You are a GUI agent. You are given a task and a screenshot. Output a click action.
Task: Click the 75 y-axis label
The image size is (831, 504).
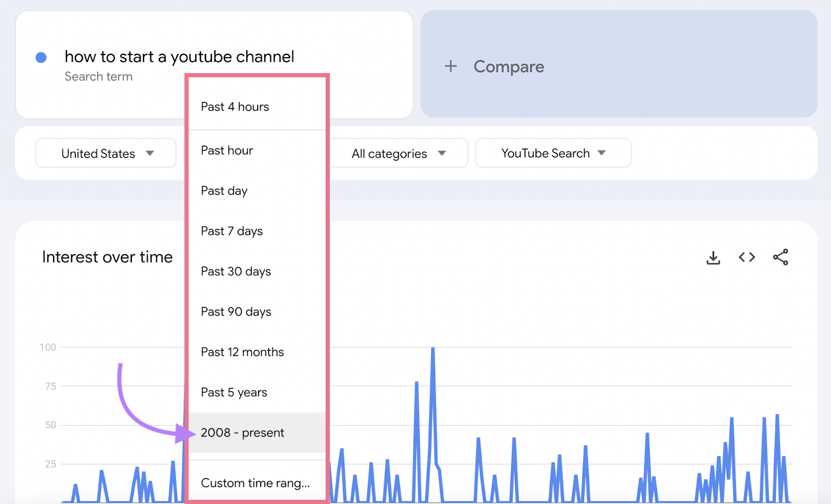coord(50,386)
